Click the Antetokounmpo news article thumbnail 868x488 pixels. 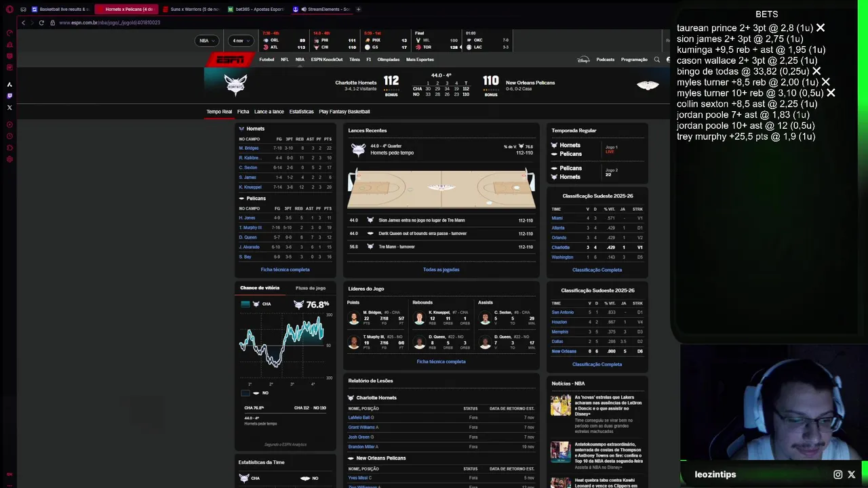561,451
